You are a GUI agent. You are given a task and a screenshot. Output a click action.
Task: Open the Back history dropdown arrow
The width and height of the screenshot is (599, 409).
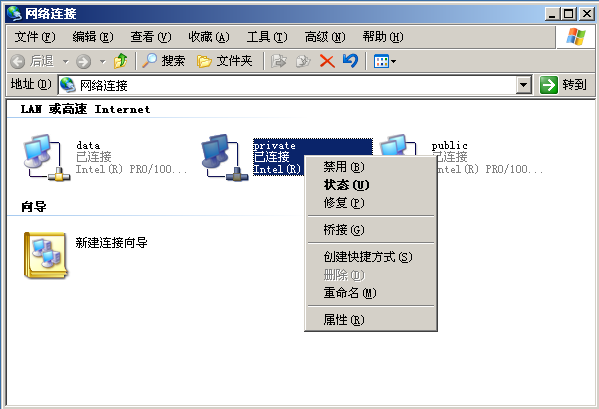click(x=66, y=61)
